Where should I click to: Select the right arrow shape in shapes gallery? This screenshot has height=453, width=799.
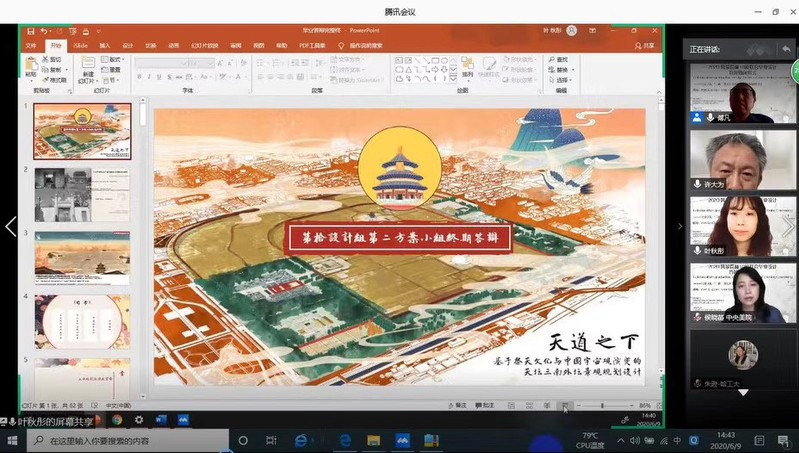(x=436, y=69)
